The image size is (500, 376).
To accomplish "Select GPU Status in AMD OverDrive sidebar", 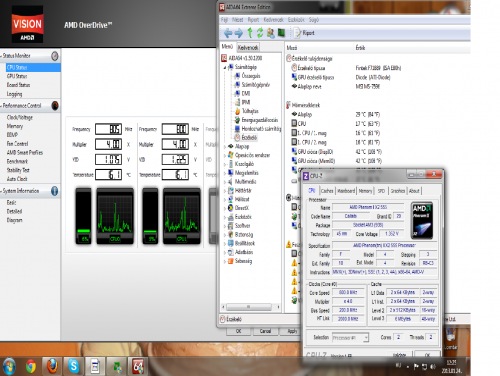I will (17, 76).
